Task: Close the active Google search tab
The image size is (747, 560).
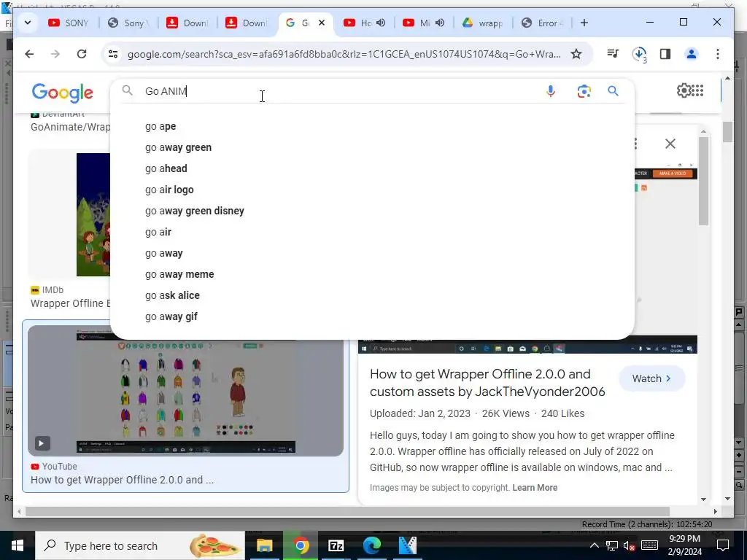Action: (322, 23)
